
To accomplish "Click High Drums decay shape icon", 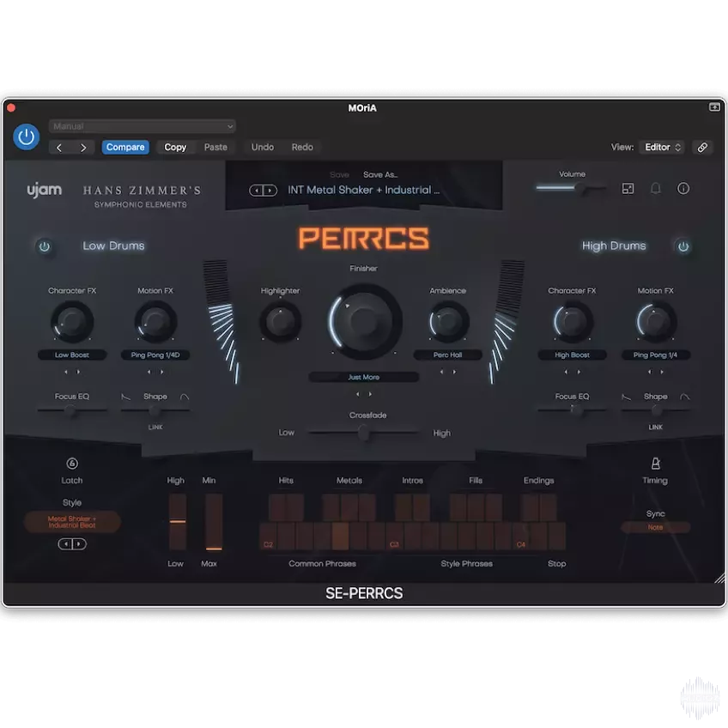I will click(627, 397).
